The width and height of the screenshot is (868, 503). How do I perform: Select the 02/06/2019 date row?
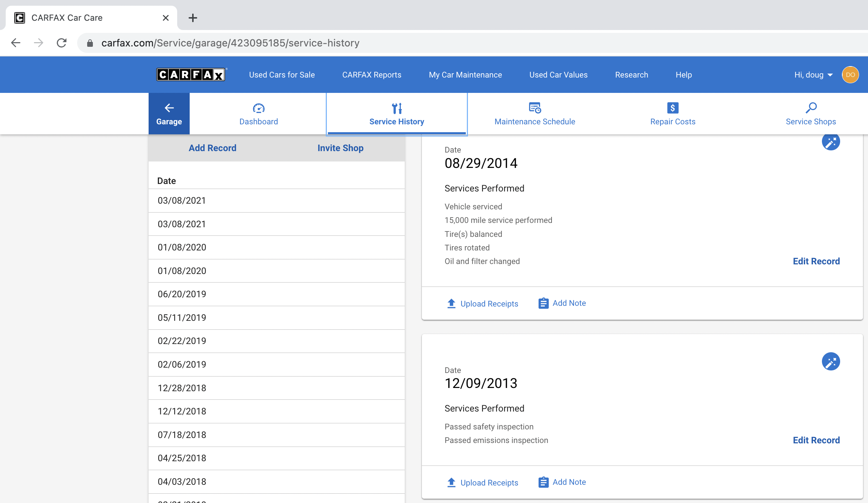click(276, 364)
